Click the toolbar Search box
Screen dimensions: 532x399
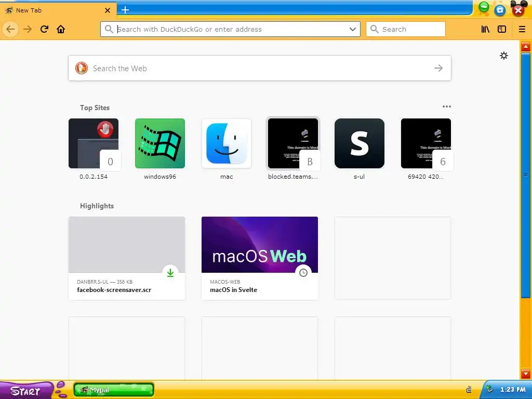pos(405,29)
